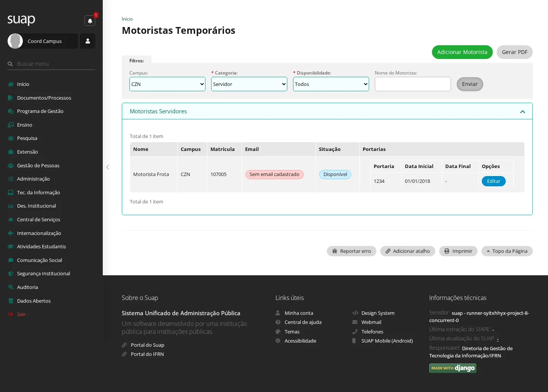Collapse the sidebar with the arrow handle
Screen dimensions: 548x392
pyautogui.click(x=108, y=167)
